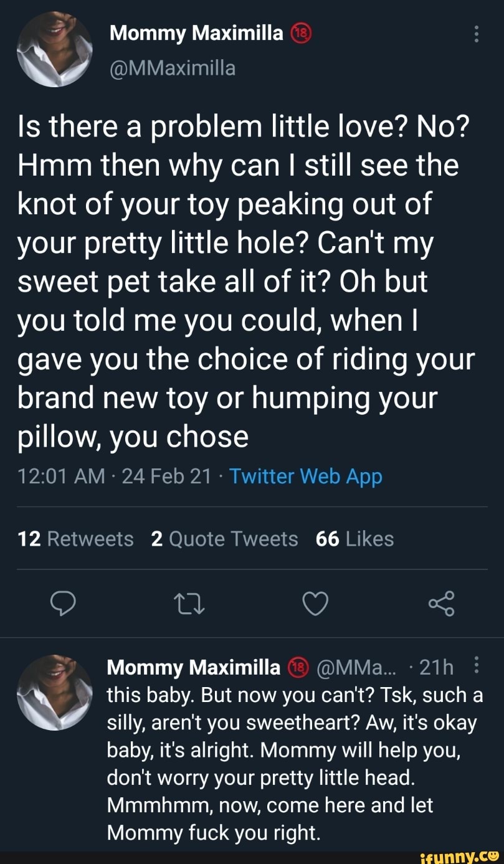This screenshot has height=864, width=504.
Task: Click the reply tweet's profile avatar
Action: click(54, 691)
